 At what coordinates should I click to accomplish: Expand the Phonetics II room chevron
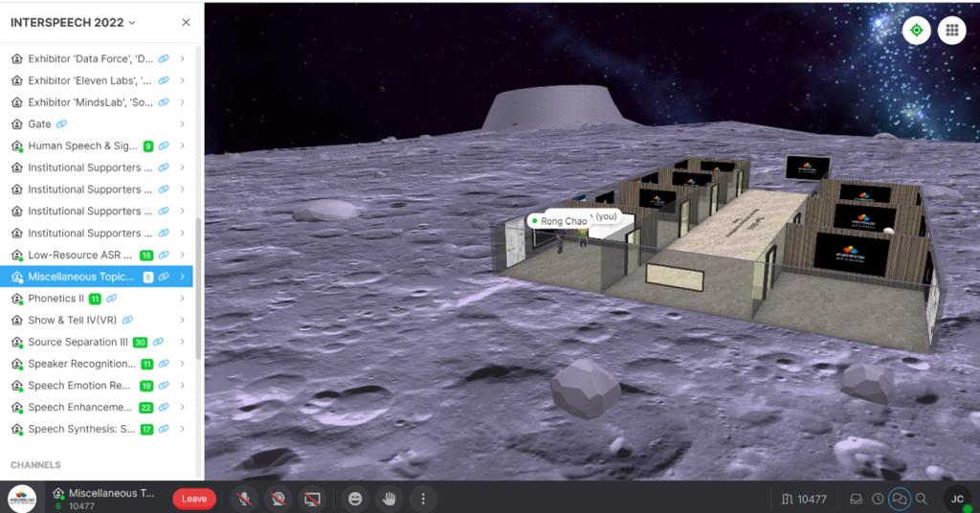point(182,299)
